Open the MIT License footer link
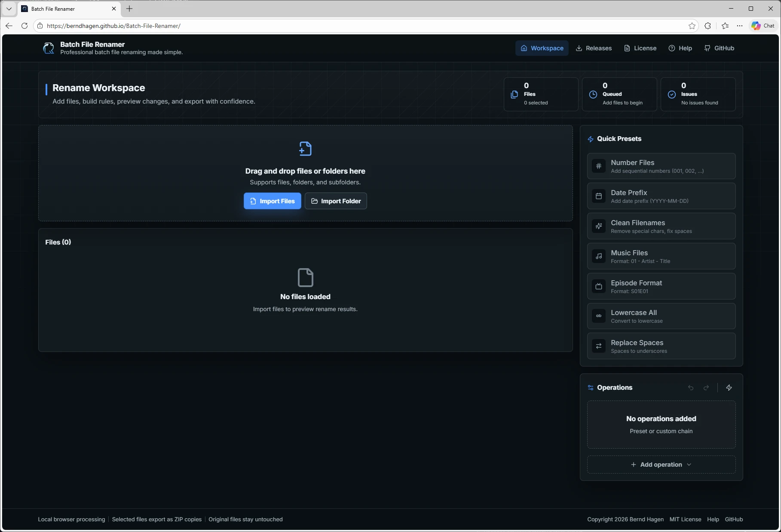781x532 pixels. pyautogui.click(x=685, y=519)
